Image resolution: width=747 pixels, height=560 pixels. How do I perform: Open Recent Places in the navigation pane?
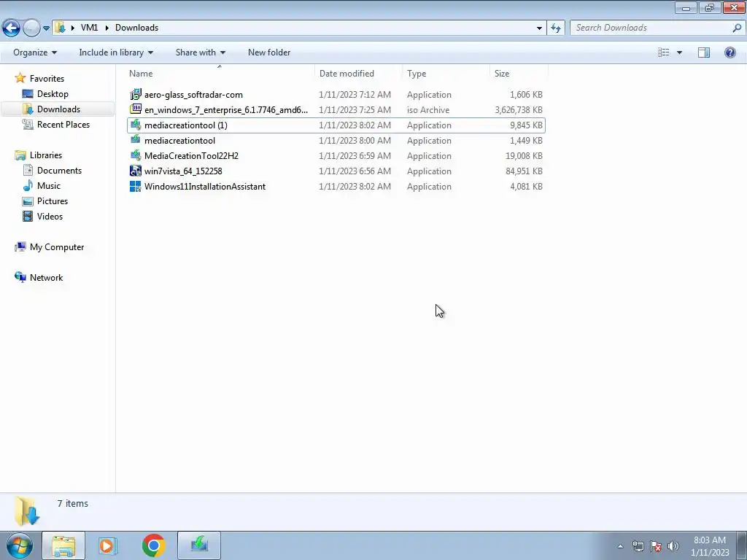[63, 124]
